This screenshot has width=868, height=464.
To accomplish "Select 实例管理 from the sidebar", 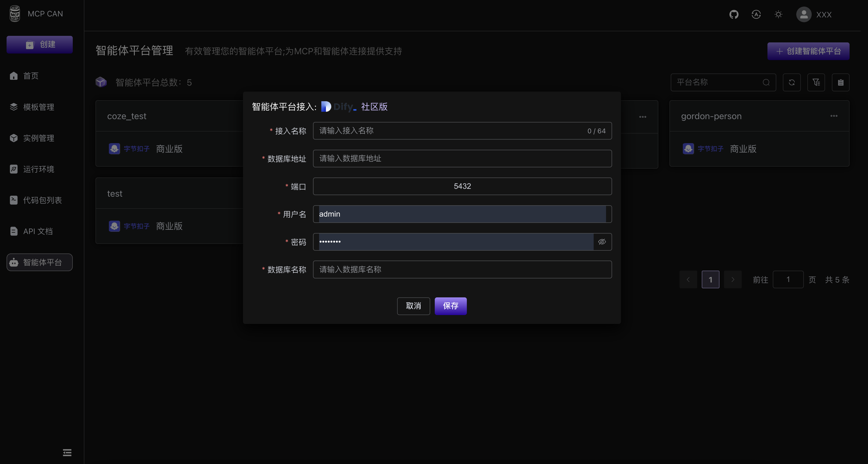I will tap(38, 138).
